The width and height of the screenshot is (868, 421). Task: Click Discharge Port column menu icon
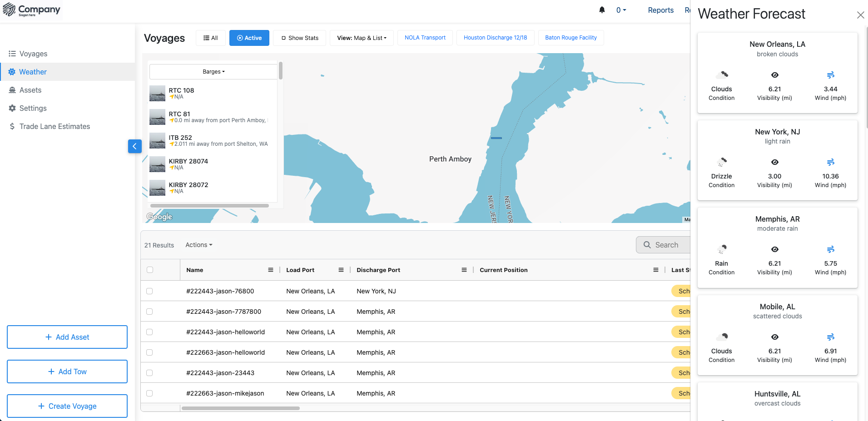(x=464, y=270)
